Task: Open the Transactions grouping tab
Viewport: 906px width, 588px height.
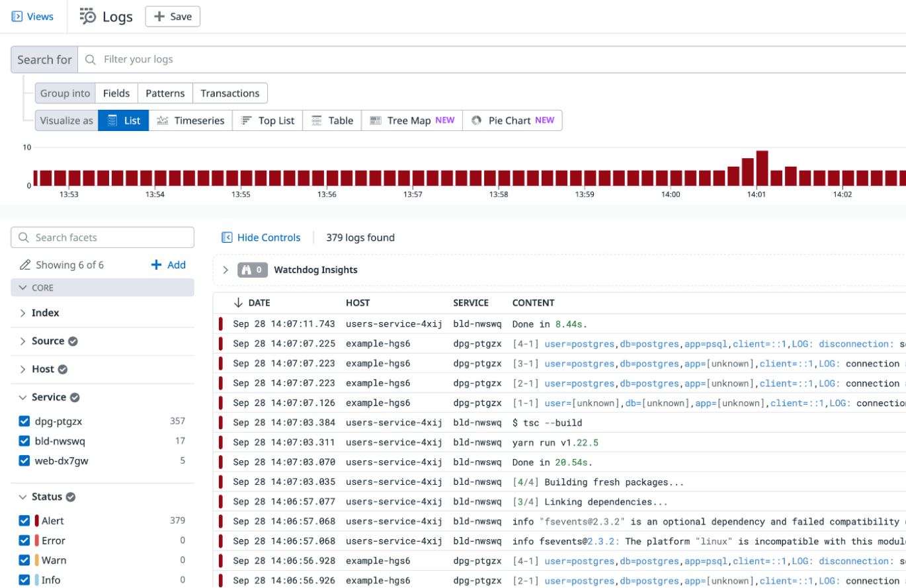Action: tap(229, 93)
